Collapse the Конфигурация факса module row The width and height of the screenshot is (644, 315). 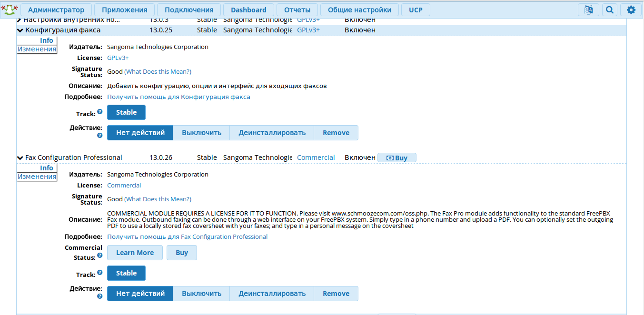tap(20, 30)
